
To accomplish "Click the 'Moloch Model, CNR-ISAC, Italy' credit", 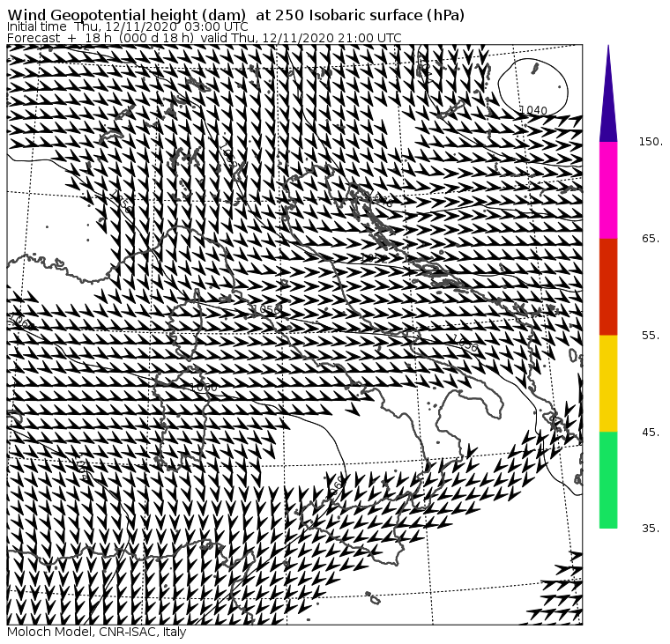I will pos(97,632).
